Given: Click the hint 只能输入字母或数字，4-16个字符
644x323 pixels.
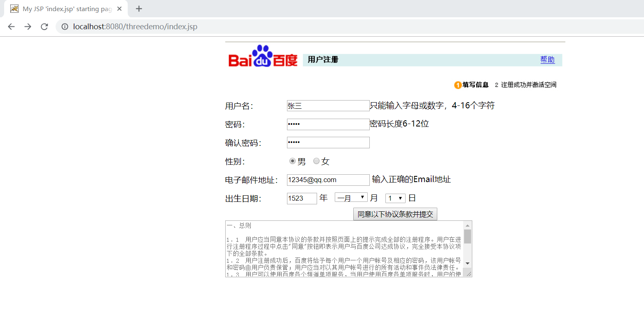Looking at the screenshot, I should (x=432, y=105).
